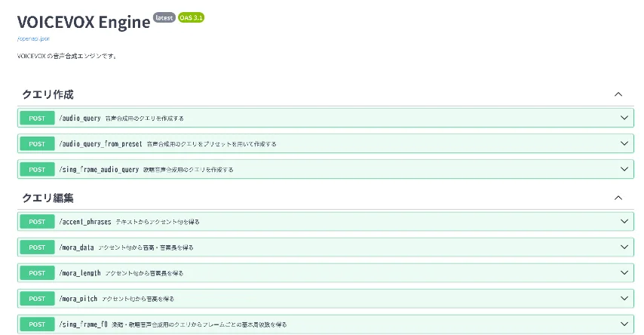The image size is (644, 335).
Task: Open the /openapi.json link
Action: [x=33, y=38]
